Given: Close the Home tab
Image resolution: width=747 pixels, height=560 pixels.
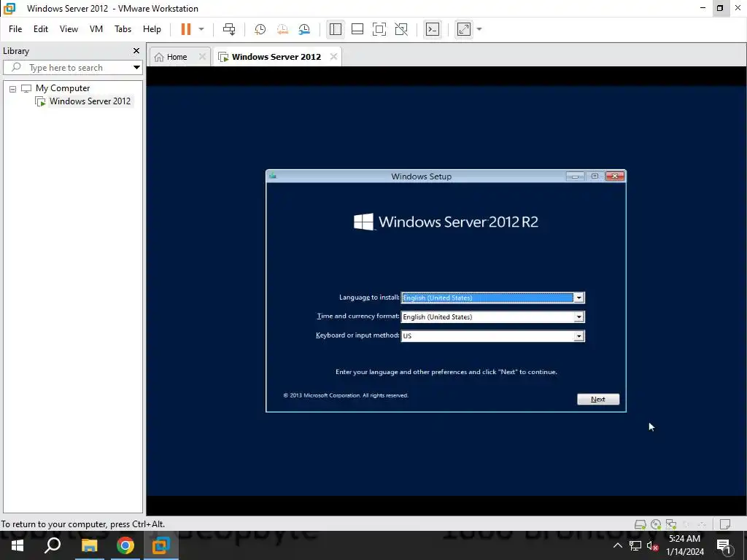Looking at the screenshot, I should pyautogui.click(x=202, y=57).
